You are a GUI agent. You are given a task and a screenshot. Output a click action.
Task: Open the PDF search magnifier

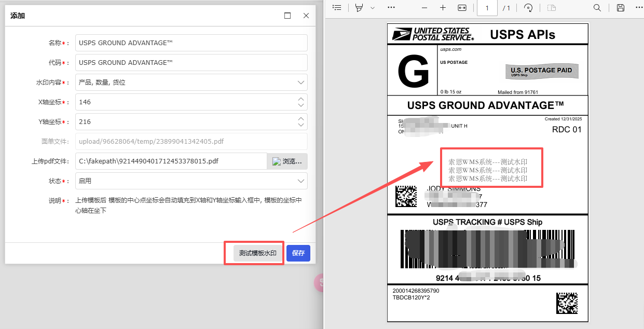597,8
